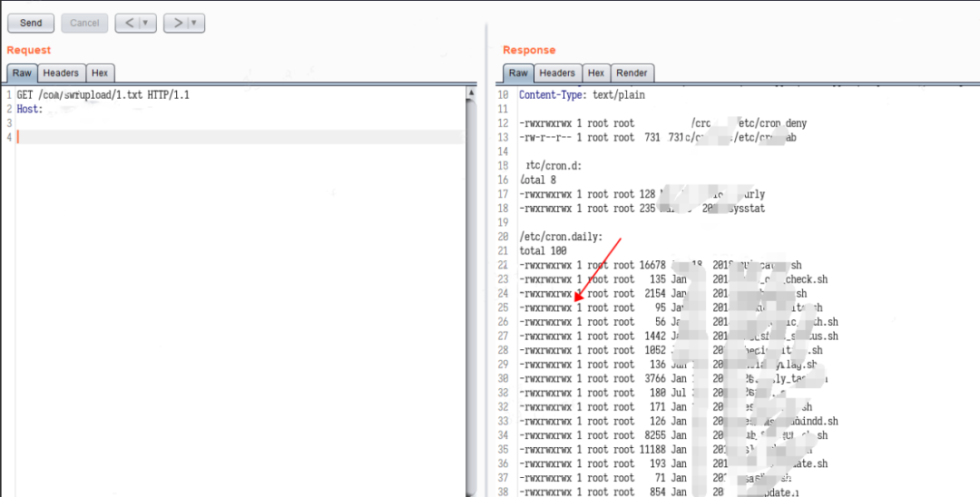Click the Host header line in request
This screenshot has height=497, width=980.
coord(30,109)
